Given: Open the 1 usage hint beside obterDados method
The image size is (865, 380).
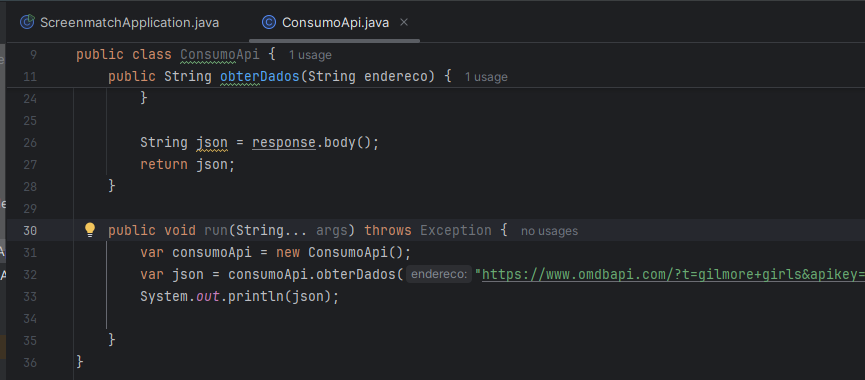Looking at the screenshot, I should pyautogui.click(x=486, y=77).
